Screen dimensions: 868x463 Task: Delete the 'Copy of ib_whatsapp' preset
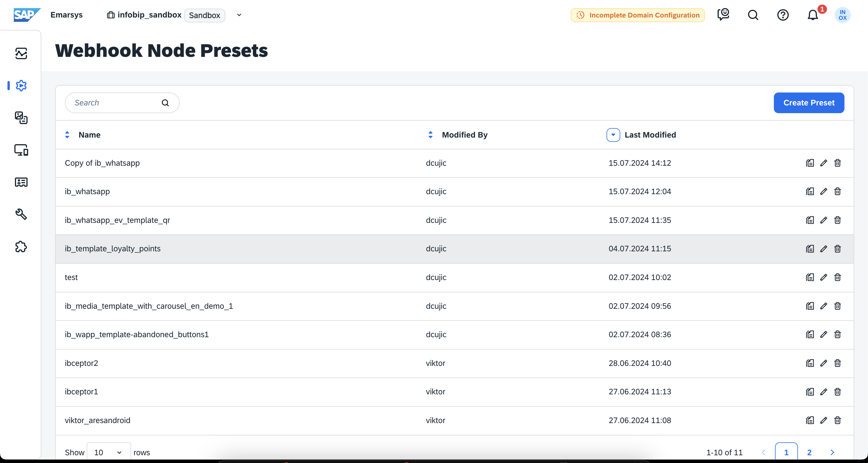837,163
